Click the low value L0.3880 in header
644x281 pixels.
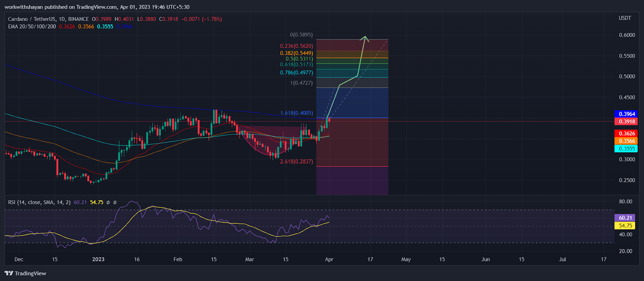pyautogui.click(x=147, y=19)
